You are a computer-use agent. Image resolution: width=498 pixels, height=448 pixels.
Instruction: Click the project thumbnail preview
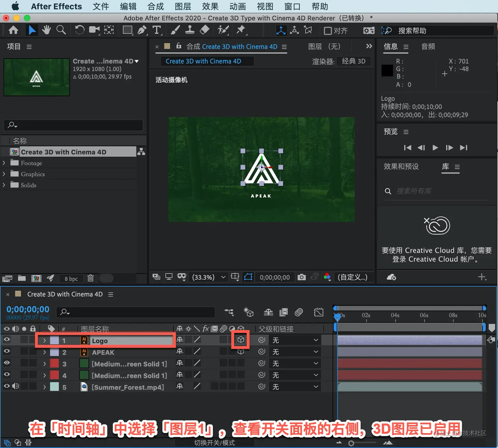[x=37, y=77]
